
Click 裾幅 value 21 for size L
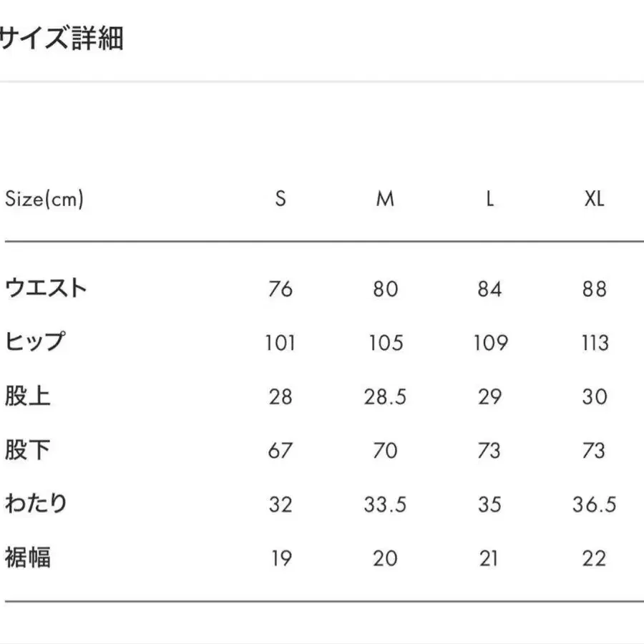click(x=489, y=558)
